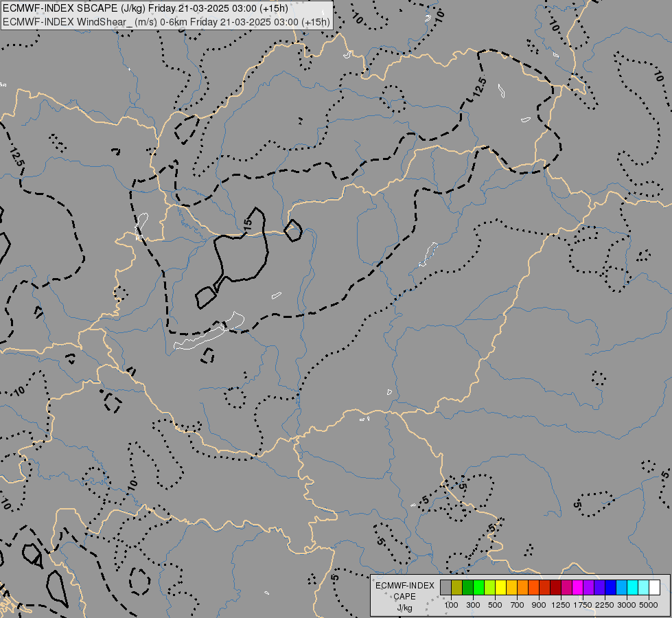The height and width of the screenshot is (618, 672).
Task: Choose the pink-magenta swatch above 1250
Action: 567,587
